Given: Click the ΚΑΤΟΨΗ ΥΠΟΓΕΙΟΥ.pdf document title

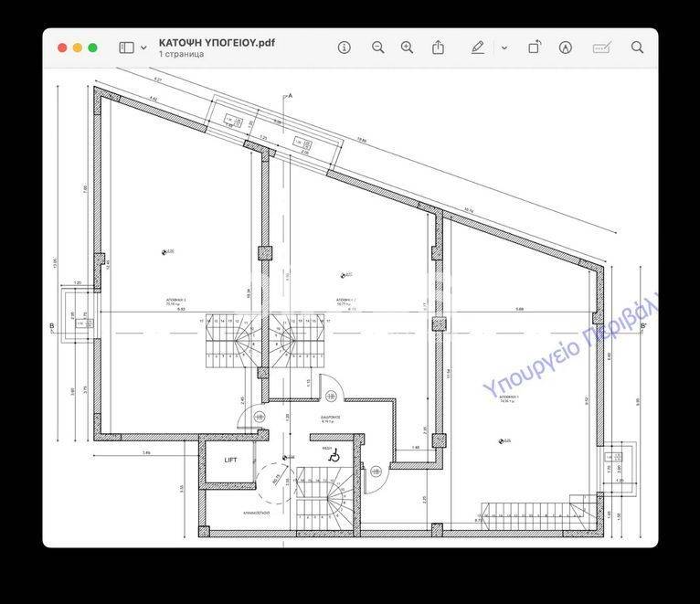Looking at the screenshot, I should (x=217, y=42).
